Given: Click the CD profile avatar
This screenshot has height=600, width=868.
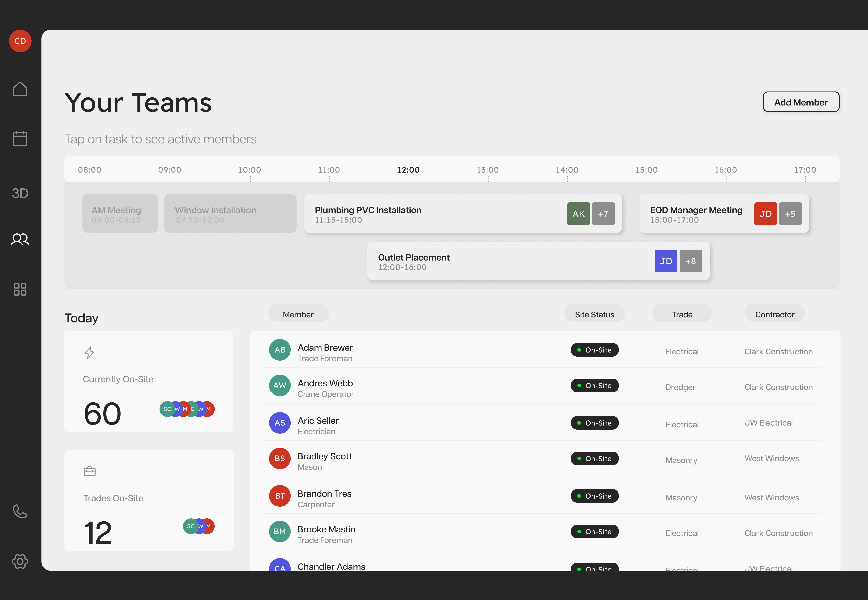Looking at the screenshot, I should click(20, 41).
